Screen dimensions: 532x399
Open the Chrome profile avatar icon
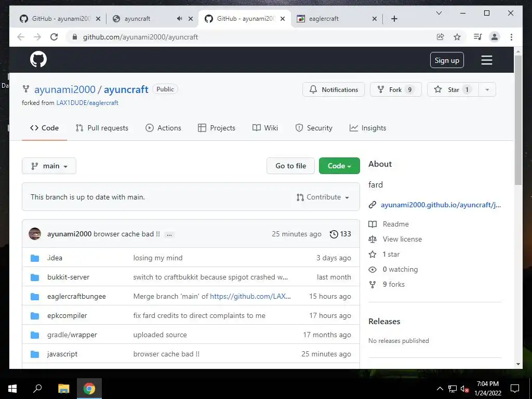(x=495, y=37)
